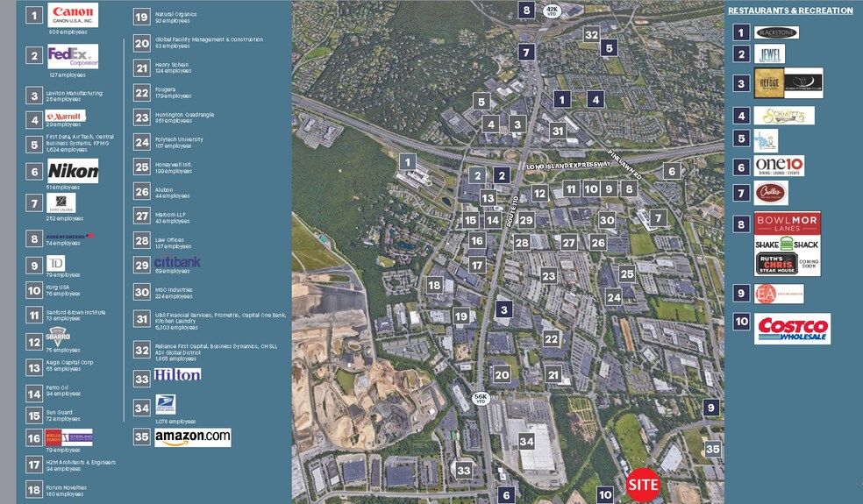
Task: Open the Restaurants & Recreation heading link
Action: tap(790, 11)
